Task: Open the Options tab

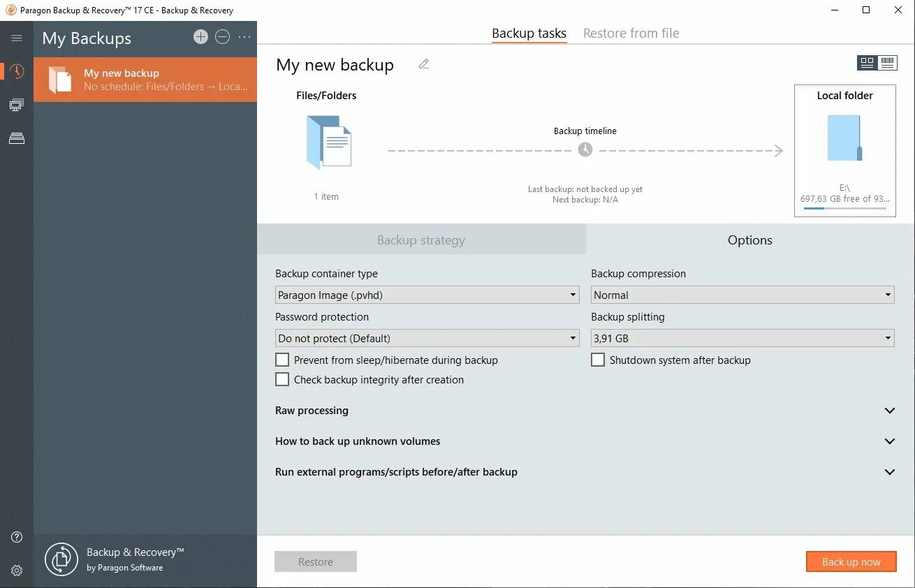Action: click(x=750, y=240)
